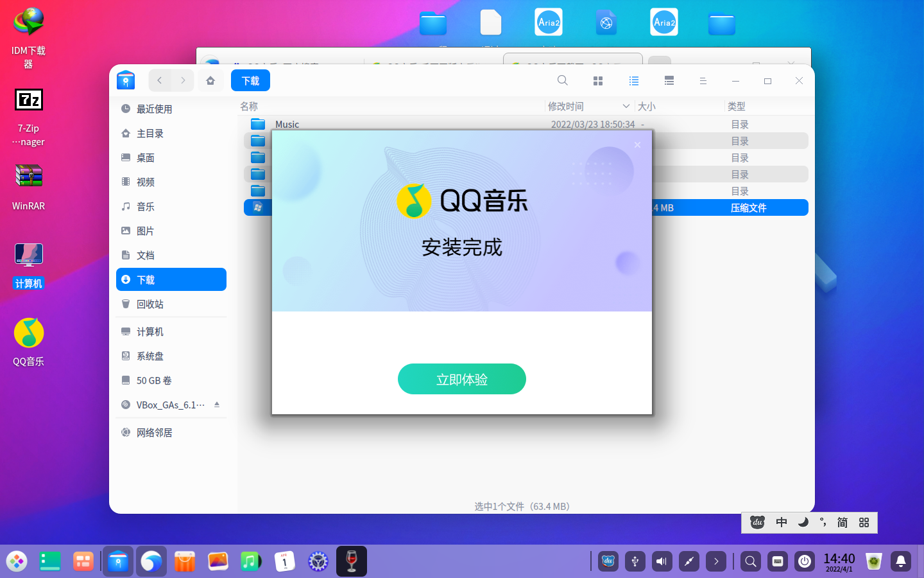Open the QQ音乐 desktop icon

28,343
